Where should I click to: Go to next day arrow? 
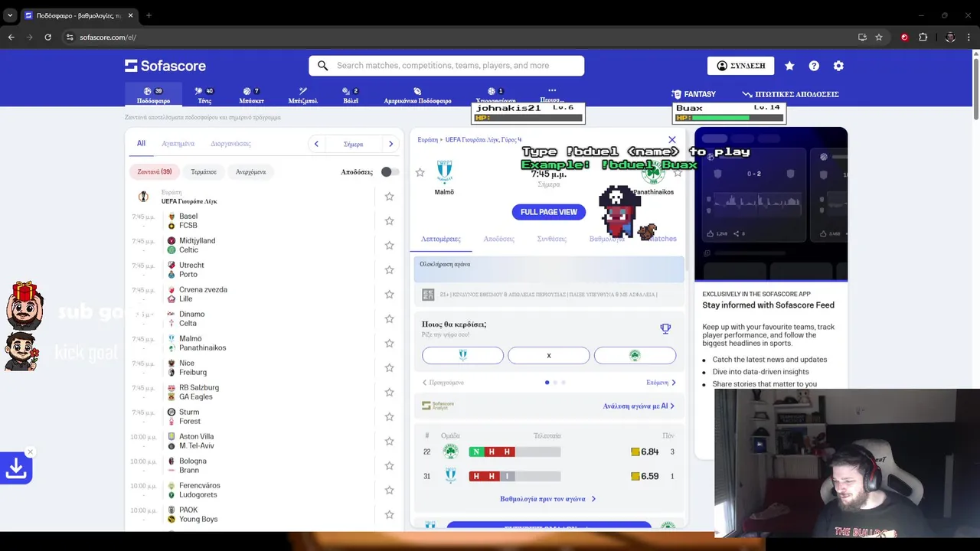click(x=390, y=144)
